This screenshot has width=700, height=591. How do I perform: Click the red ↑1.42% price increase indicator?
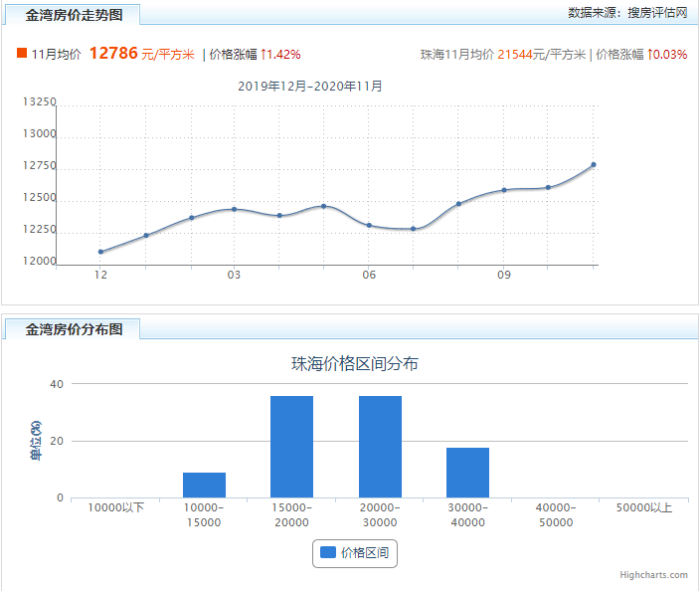[x=281, y=55]
